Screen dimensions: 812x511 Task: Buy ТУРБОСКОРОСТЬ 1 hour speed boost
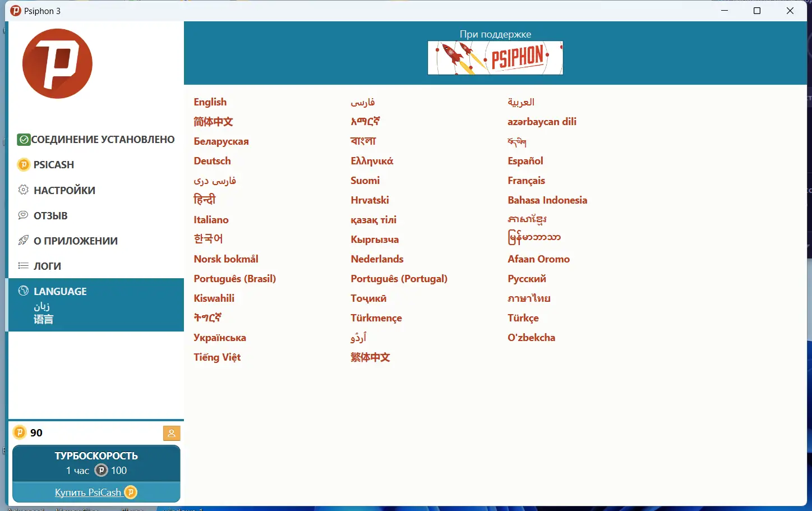coord(96,463)
